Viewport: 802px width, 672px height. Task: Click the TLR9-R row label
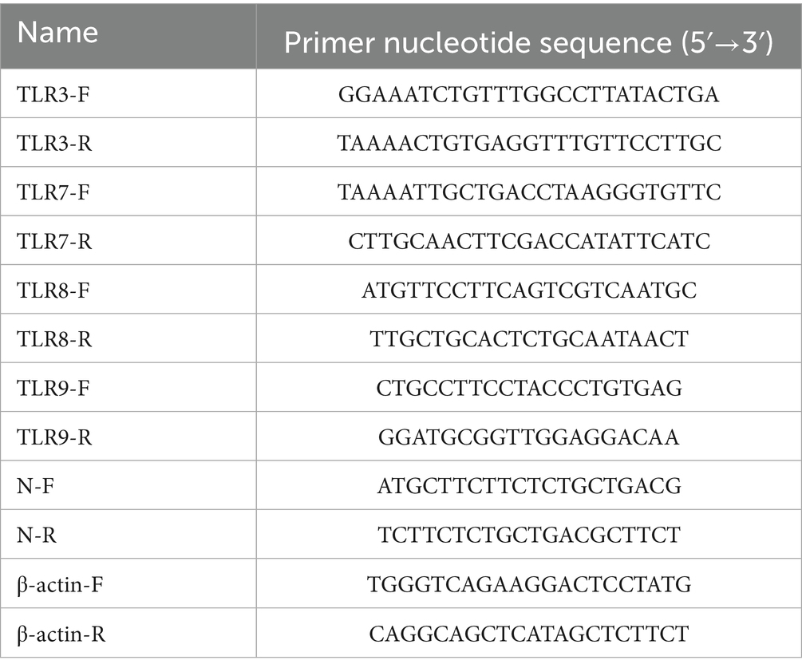click(54, 437)
